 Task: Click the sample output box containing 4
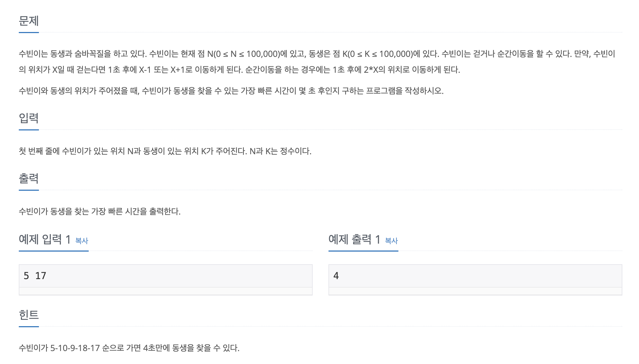pos(475,276)
